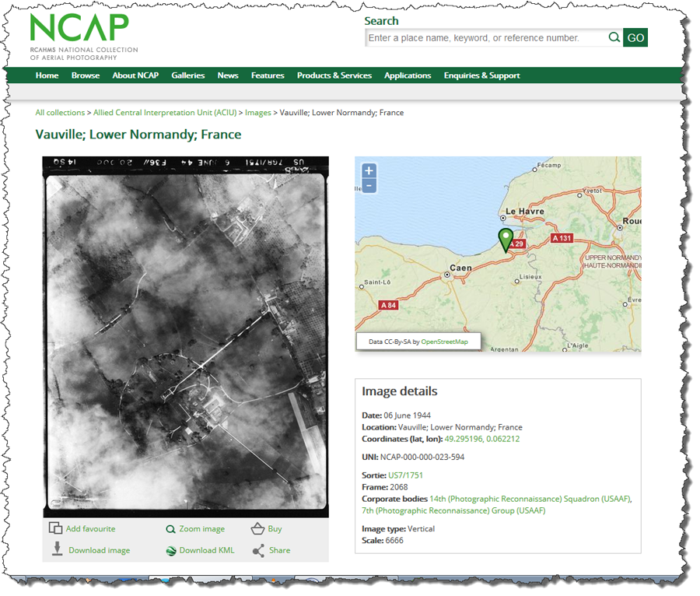Open the Features menu

click(x=268, y=75)
